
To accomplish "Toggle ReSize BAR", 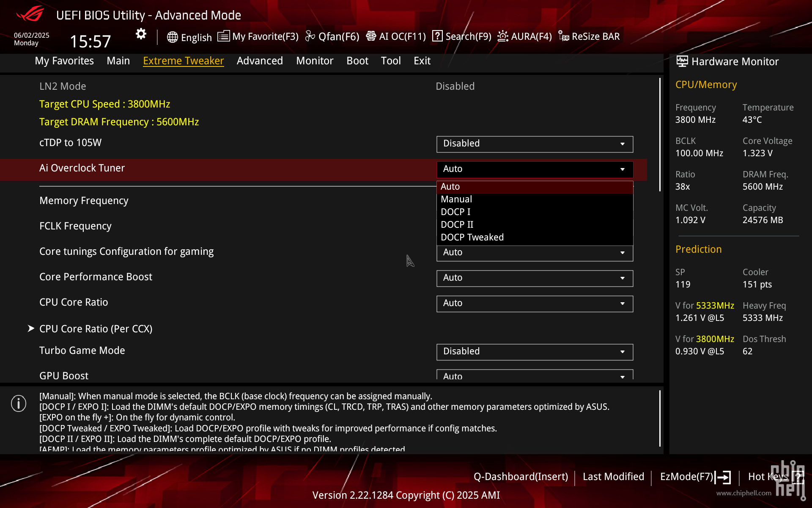I will (x=595, y=37).
